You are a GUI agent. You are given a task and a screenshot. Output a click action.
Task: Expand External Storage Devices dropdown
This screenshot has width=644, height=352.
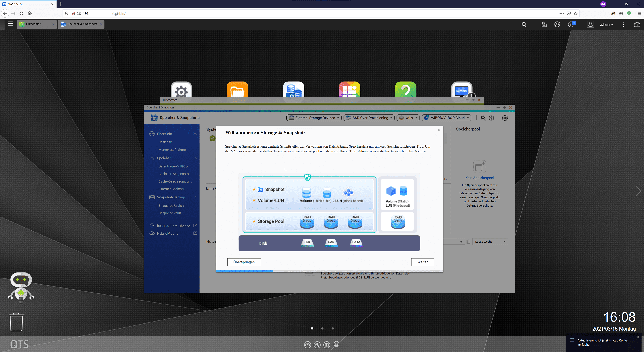[314, 118]
